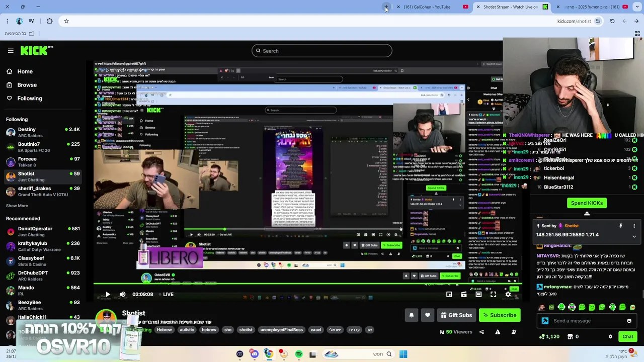Open Boutinio7 channel

coord(43,147)
